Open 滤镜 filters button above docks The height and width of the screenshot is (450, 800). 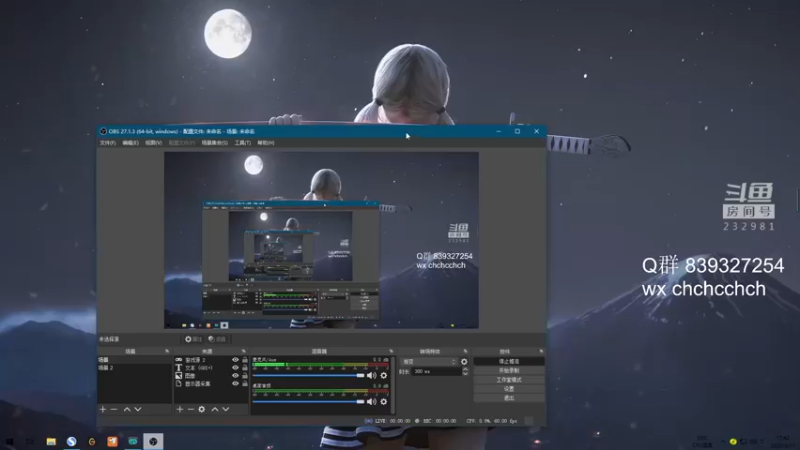217,339
